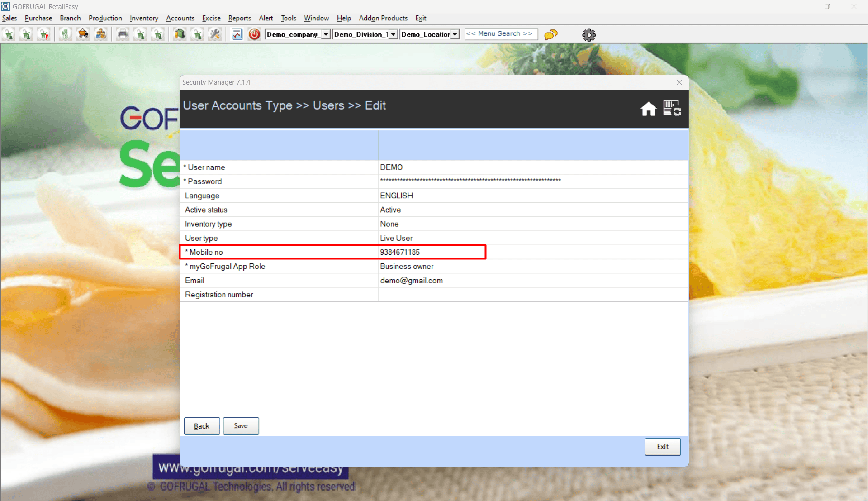Open the Accounts menu
Screen dimensions: 868x501
180,18
